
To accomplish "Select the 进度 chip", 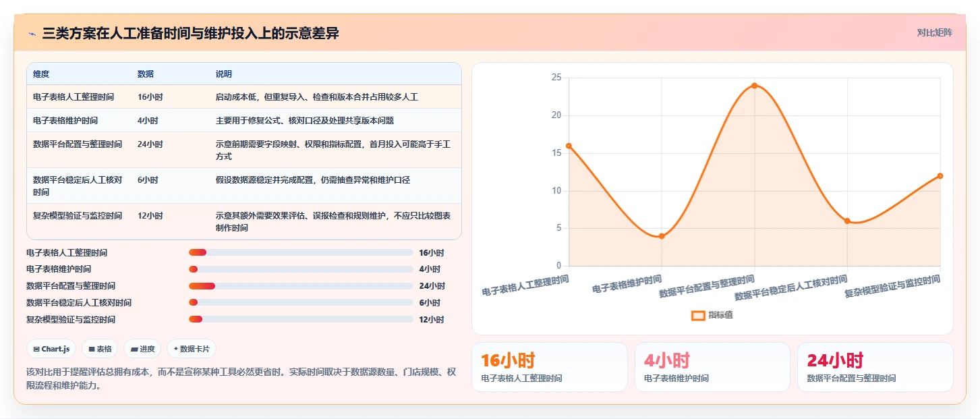I will [x=142, y=349].
